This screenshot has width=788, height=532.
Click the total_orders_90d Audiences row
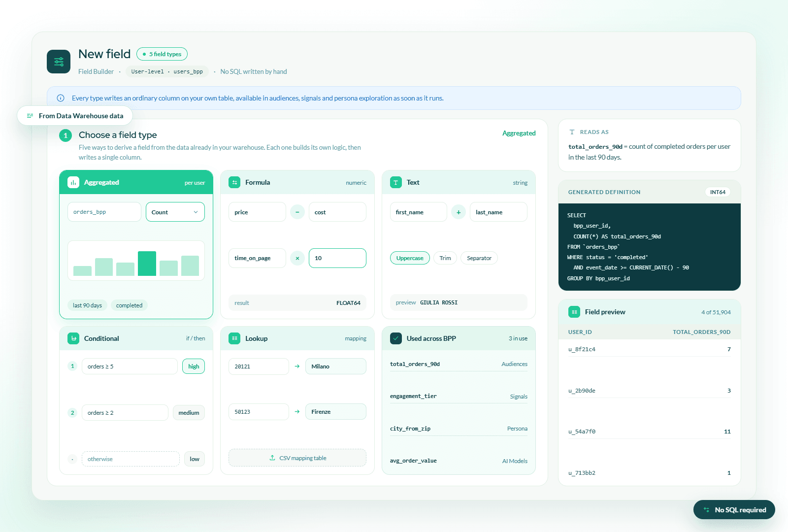[x=459, y=364]
